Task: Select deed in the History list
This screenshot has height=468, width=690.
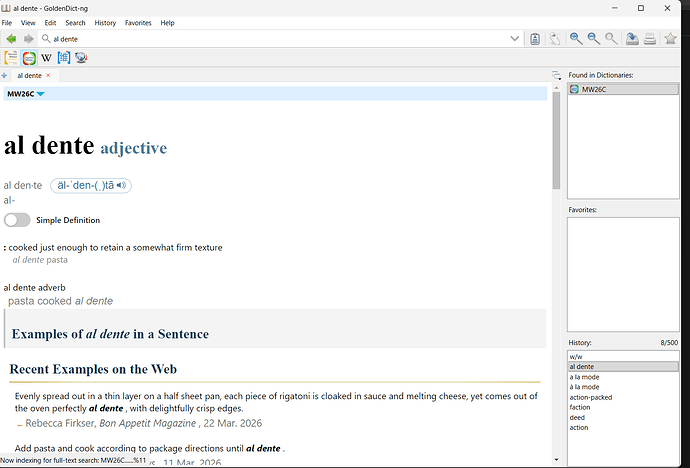Action: click(623, 417)
